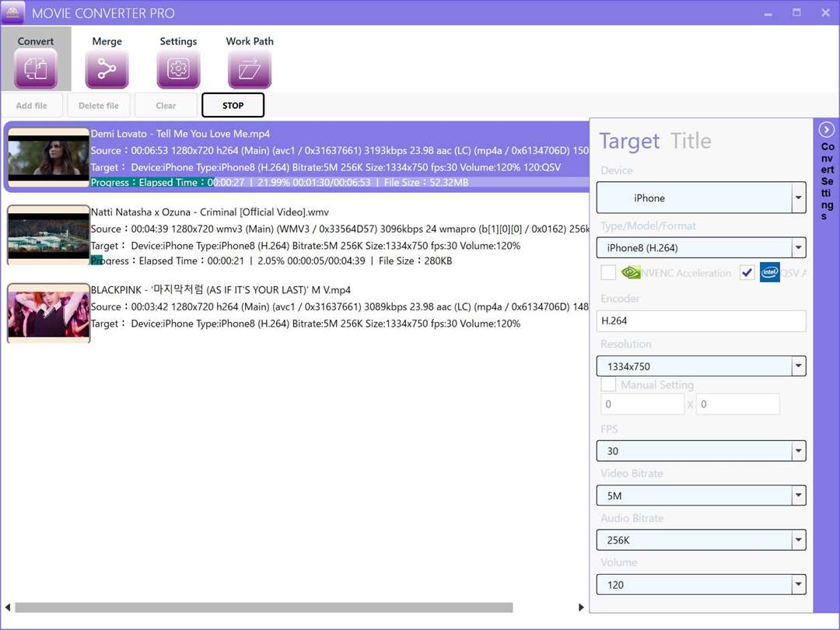Click the Source line of the Demi Lovato file
Screen dimensions: 840x630
click(340, 151)
